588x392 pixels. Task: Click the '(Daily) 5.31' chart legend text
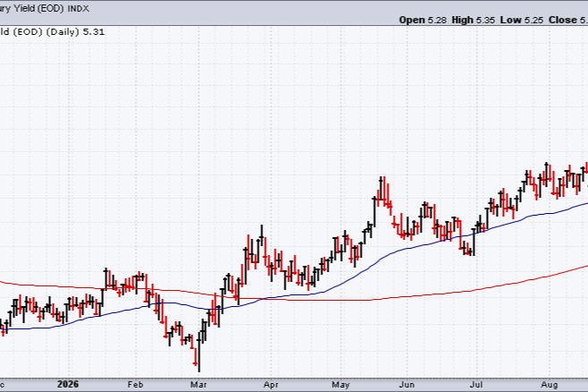click(75, 32)
